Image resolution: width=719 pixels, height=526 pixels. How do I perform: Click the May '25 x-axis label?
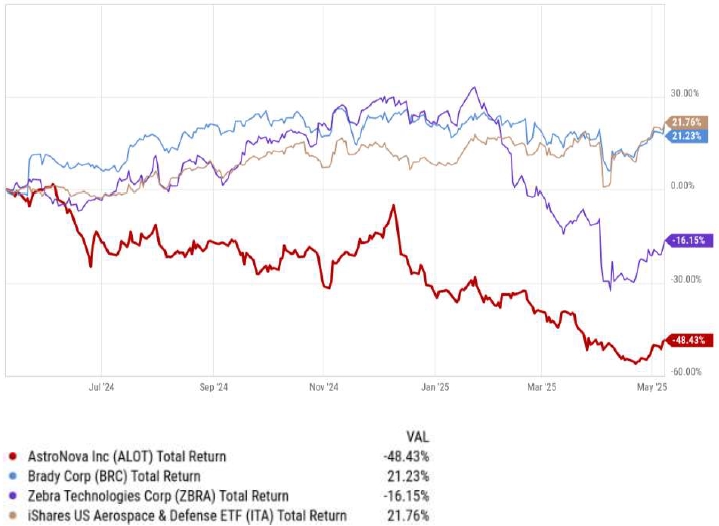[651, 384]
